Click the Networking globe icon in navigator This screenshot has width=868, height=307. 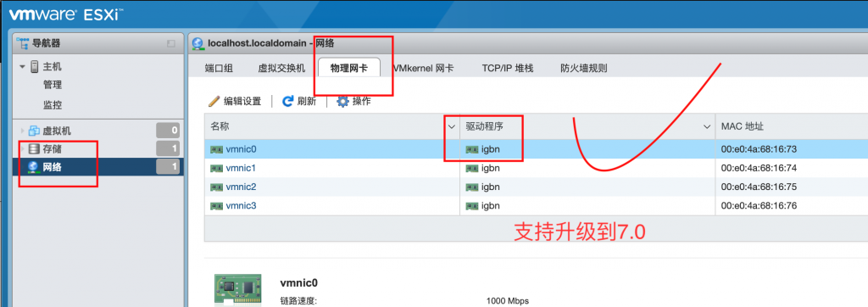(33, 167)
